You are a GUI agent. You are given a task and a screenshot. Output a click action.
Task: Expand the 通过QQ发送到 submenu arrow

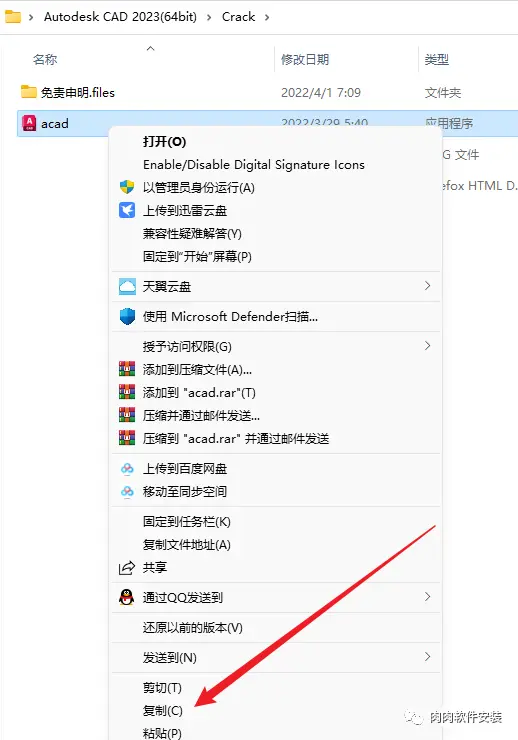point(427,597)
